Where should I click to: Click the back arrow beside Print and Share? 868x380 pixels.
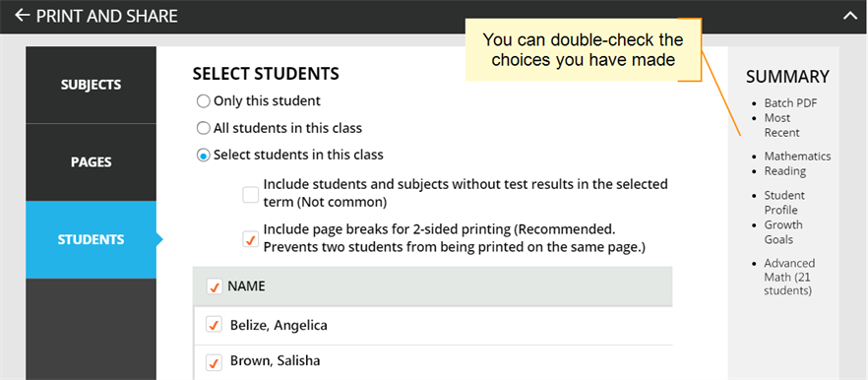point(22,15)
